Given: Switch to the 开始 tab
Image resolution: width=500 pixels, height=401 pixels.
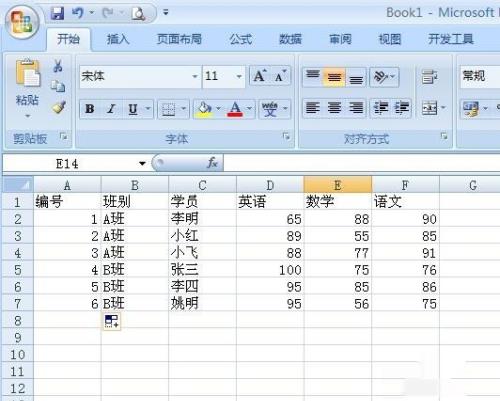Looking at the screenshot, I should point(68,39).
